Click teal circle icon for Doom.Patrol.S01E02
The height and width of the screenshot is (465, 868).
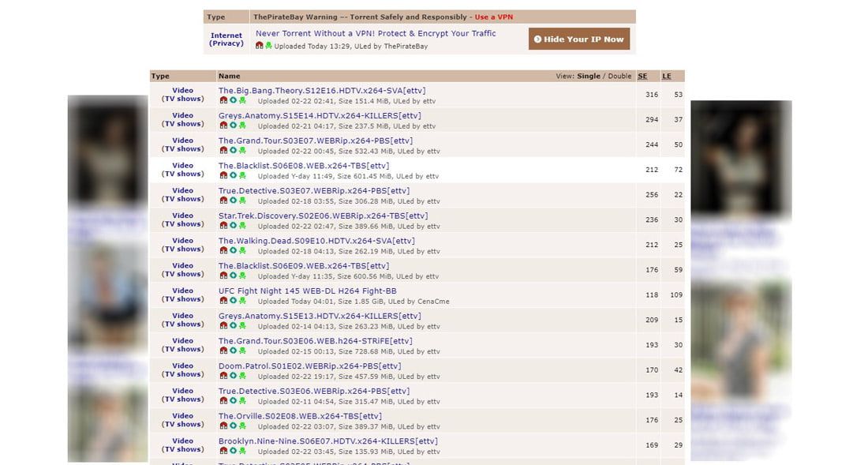point(233,375)
